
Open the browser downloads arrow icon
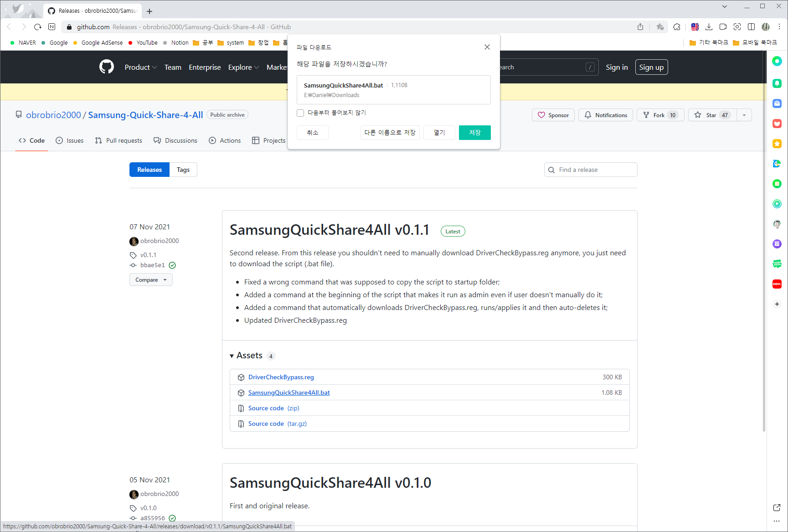pyautogui.click(x=709, y=27)
